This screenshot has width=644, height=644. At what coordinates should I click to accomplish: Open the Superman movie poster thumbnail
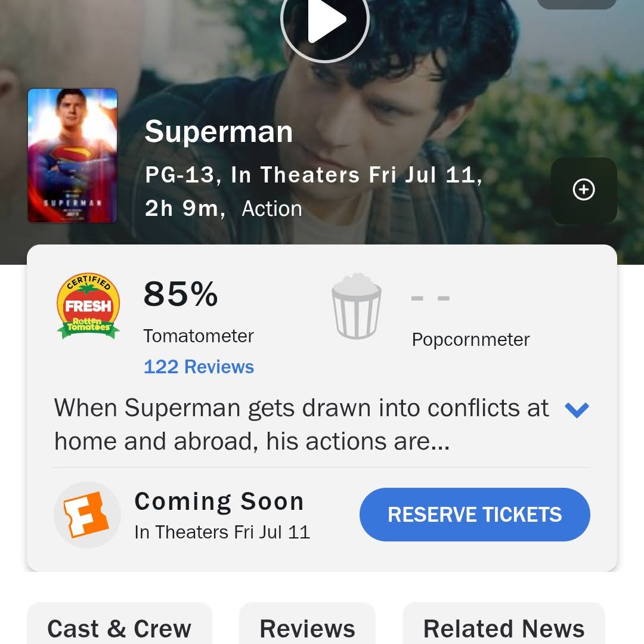tap(73, 156)
